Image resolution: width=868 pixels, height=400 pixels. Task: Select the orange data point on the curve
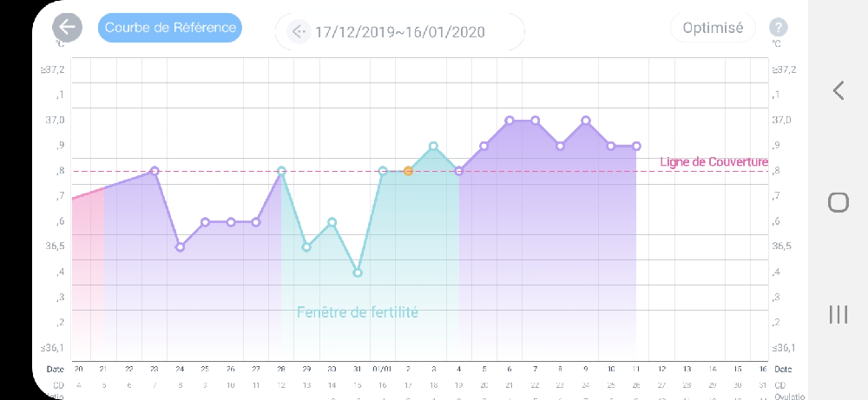click(408, 171)
